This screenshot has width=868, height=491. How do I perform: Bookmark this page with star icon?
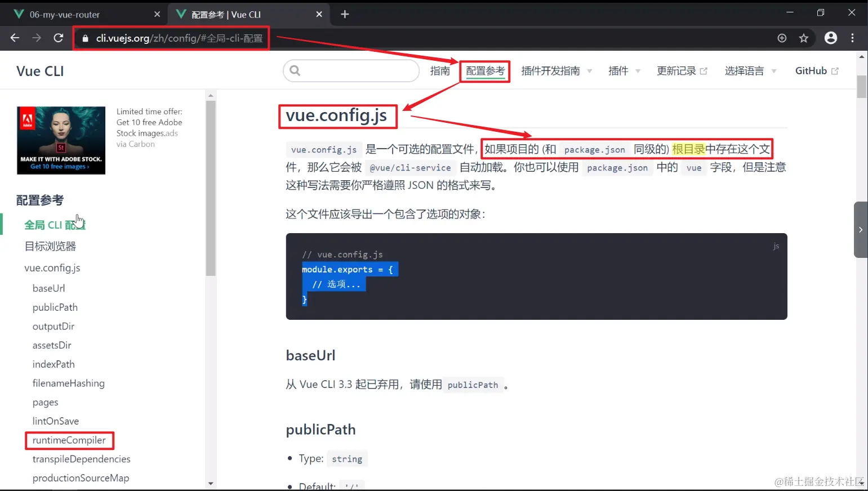coord(804,38)
